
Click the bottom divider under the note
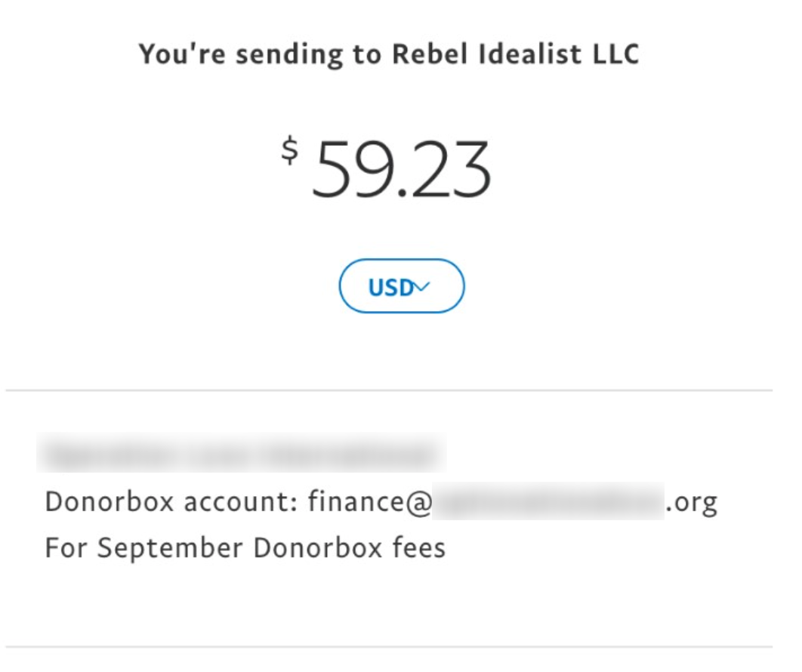389,647
